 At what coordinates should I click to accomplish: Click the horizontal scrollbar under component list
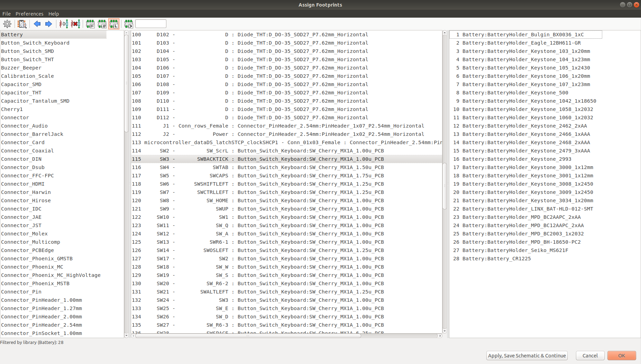pos(248,336)
